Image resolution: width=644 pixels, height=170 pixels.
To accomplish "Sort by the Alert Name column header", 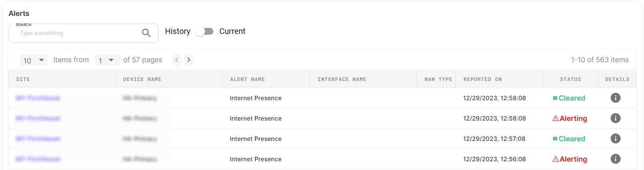I will tap(247, 79).
